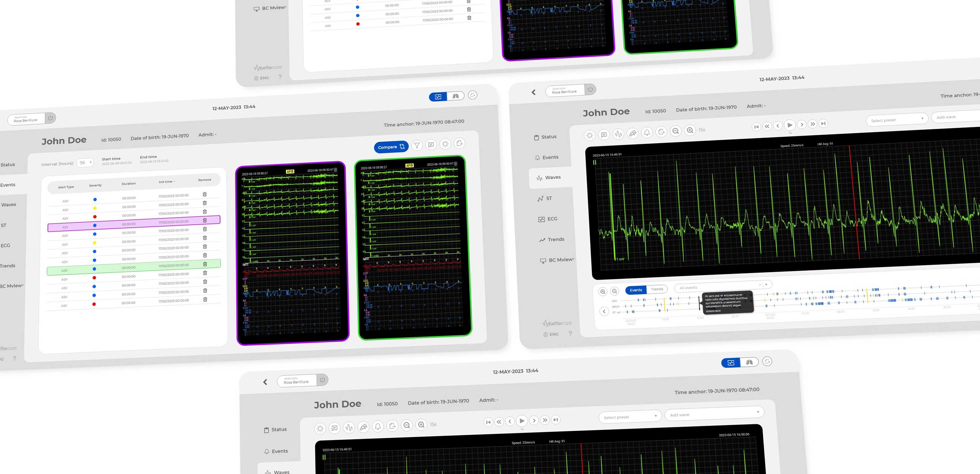The height and width of the screenshot is (474, 980).
Task: Select the caliper measurement tool
Action: 632,133
